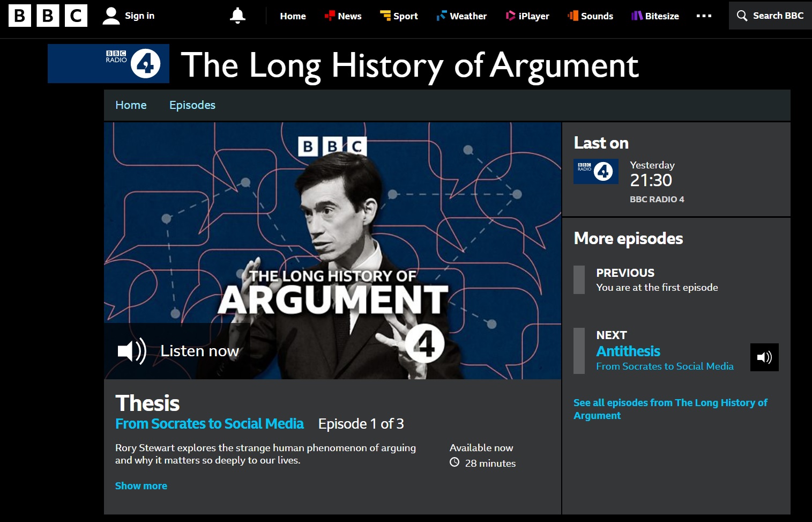The image size is (812, 522).
Task: Click From Socrates to Social Media under Antithesis
Action: coord(665,366)
